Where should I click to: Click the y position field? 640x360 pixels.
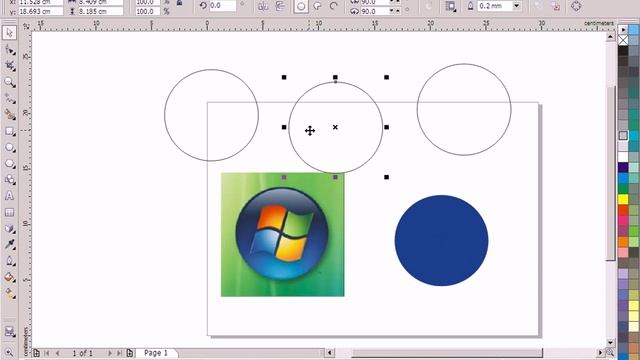pos(41,11)
